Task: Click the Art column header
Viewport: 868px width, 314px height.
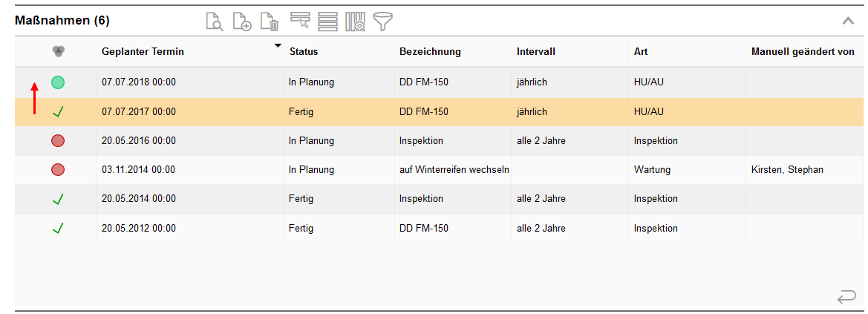Action: point(640,52)
